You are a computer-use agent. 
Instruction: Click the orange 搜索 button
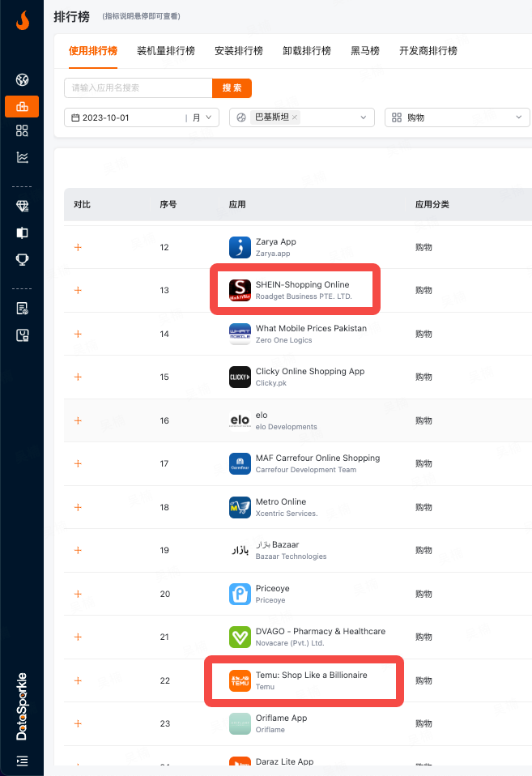(x=232, y=87)
